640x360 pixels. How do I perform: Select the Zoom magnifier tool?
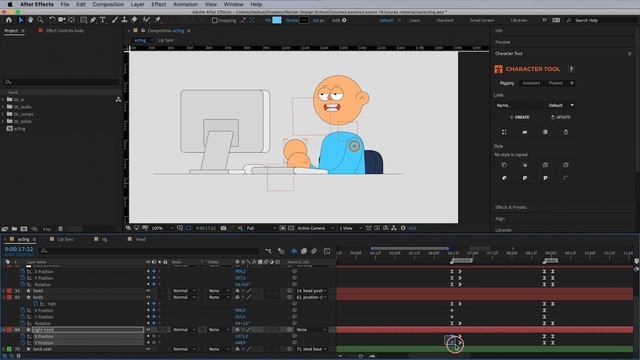40,20
